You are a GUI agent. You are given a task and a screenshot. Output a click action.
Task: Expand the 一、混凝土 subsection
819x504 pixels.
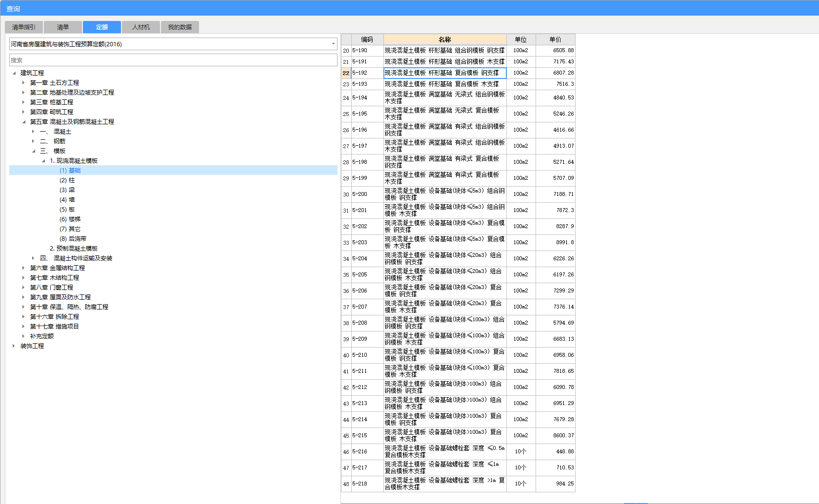click(33, 132)
